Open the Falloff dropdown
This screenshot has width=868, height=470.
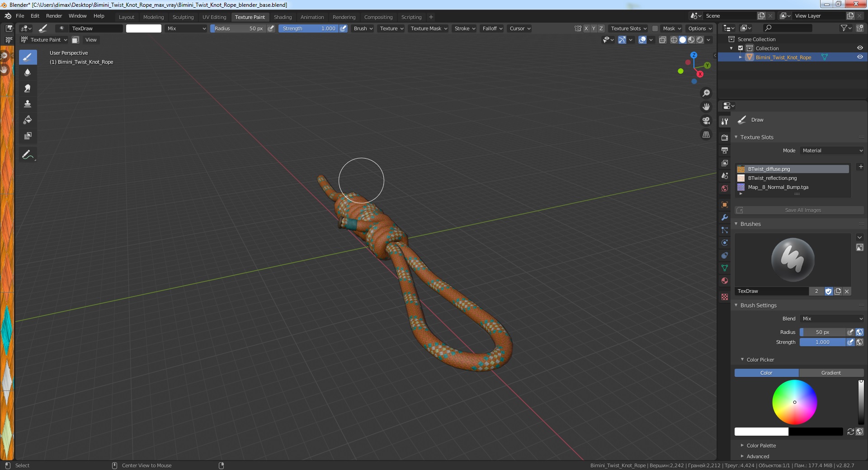coord(492,28)
